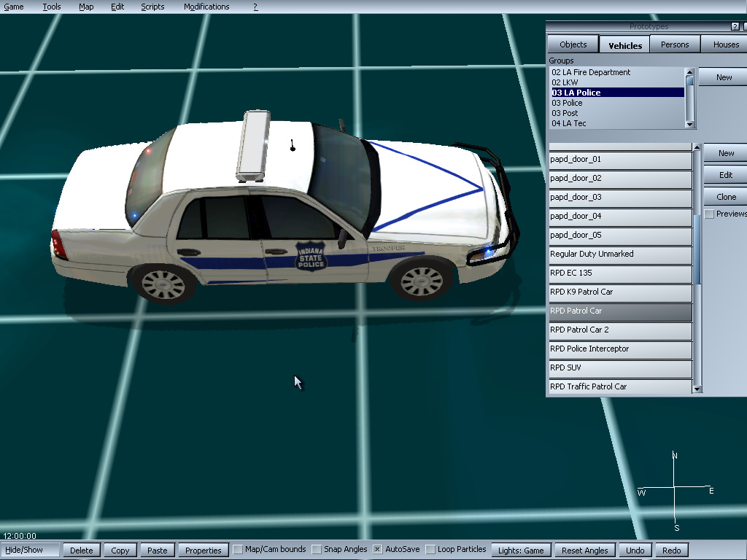Select group 02 LKW
747x560 pixels.
point(617,82)
